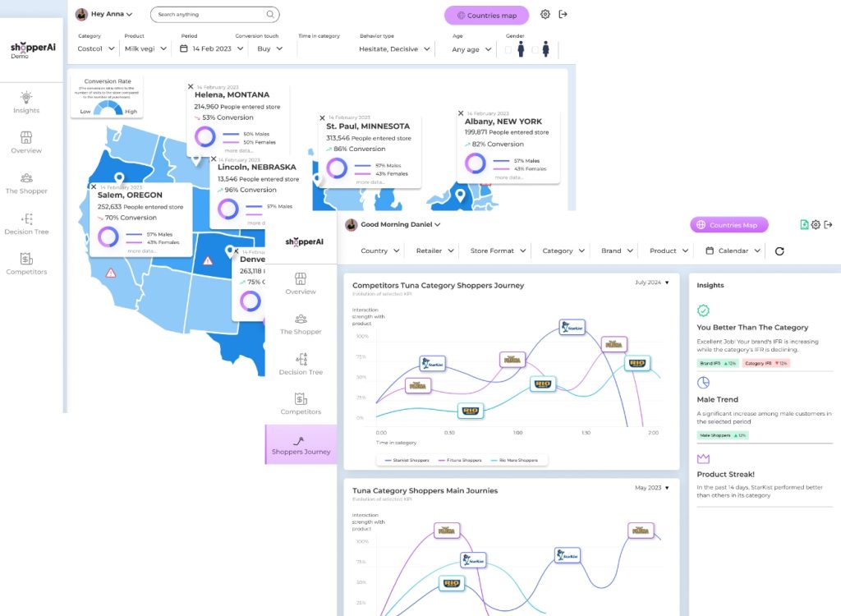841x616 pixels.
Task: Click more data in Salem card
Action: coord(141,251)
